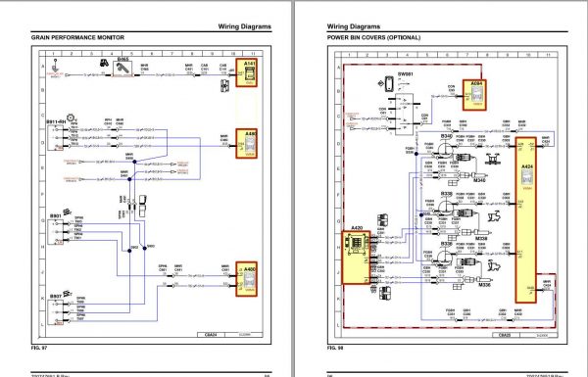Click the B801 sensor connector box

pyautogui.click(x=56, y=232)
